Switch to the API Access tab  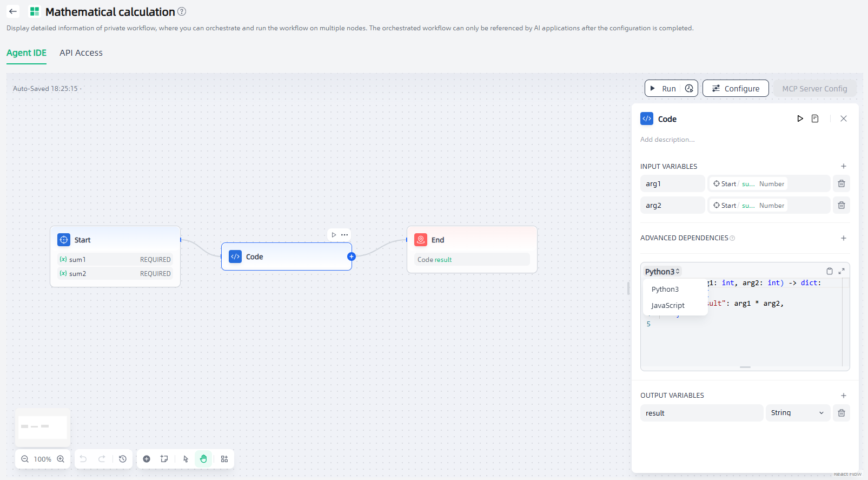[81, 53]
